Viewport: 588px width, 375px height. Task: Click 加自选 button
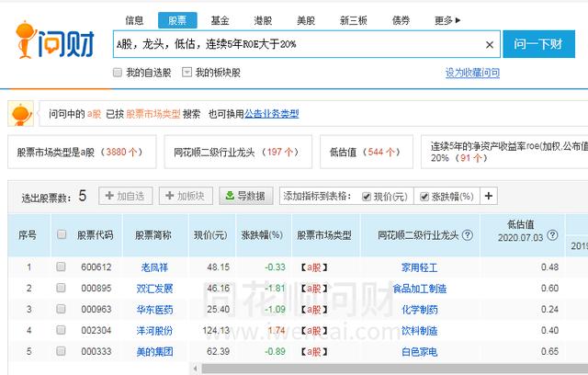click(126, 196)
